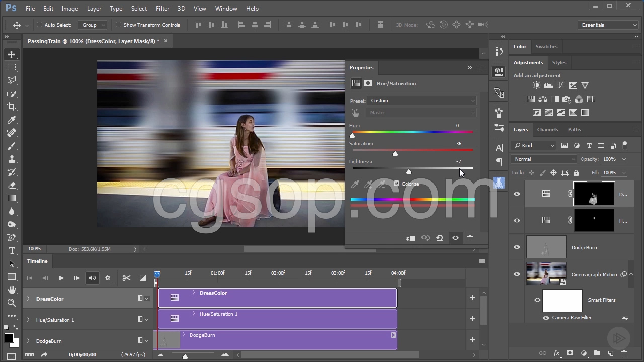Screen dimensions: 644x362
Task: Select the Hand tool
Action: 11,290
